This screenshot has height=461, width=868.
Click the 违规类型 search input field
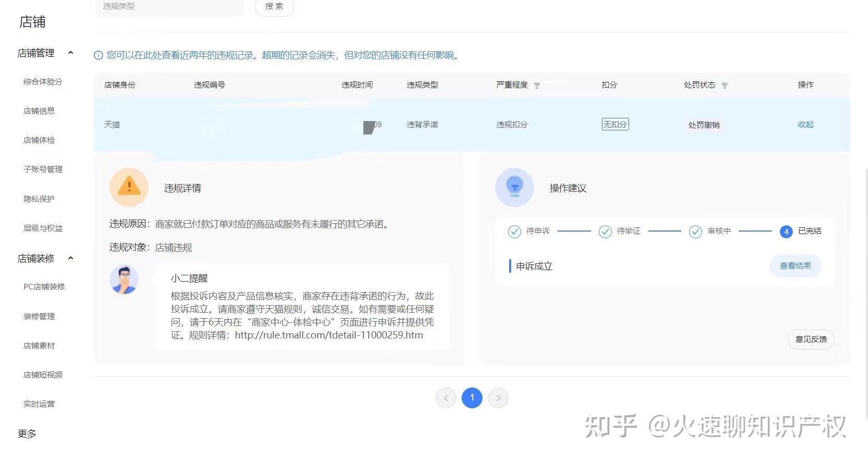pos(170,7)
